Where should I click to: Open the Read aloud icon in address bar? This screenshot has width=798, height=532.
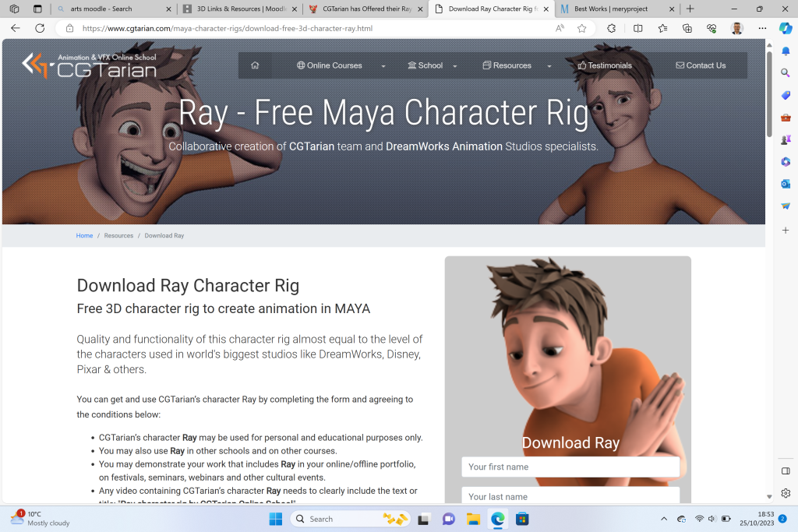pyautogui.click(x=560, y=29)
